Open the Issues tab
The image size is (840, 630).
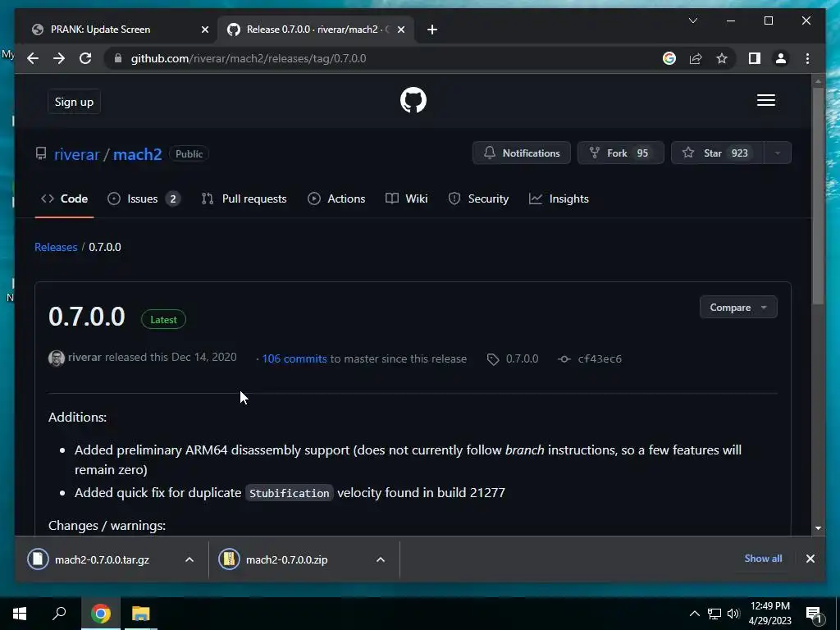144,199
